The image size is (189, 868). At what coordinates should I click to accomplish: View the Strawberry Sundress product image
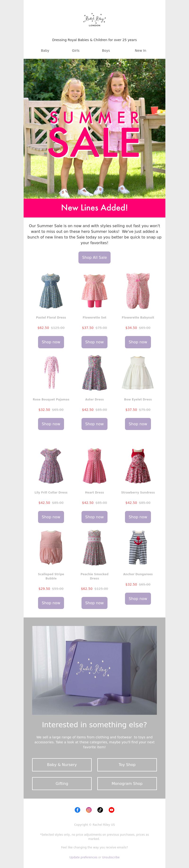138,466
